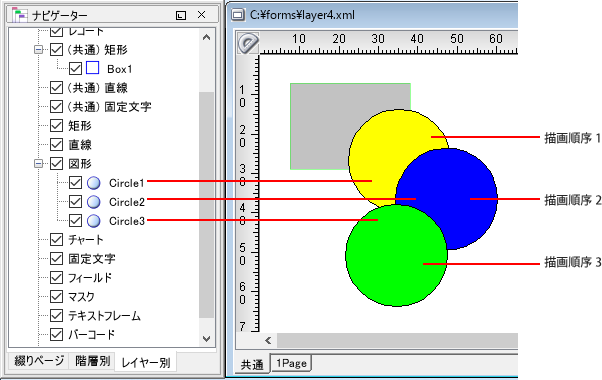Open the 1Page sheet tab
The height and width of the screenshot is (380, 602).
291,363
